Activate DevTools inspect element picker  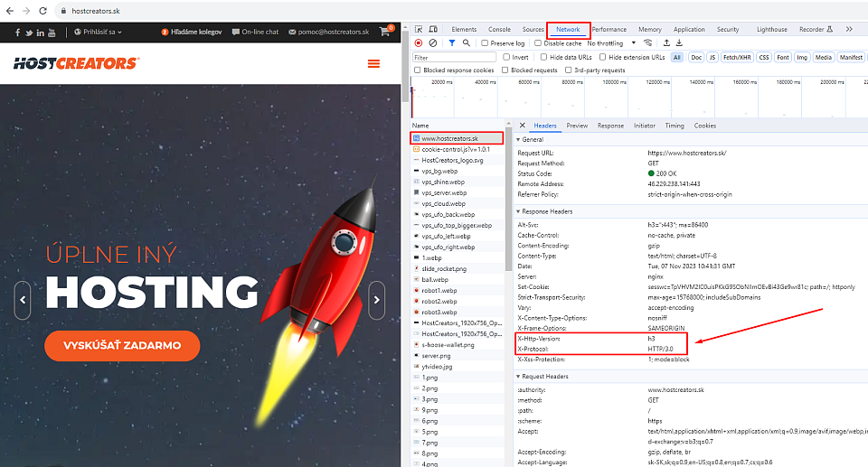(x=419, y=29)
